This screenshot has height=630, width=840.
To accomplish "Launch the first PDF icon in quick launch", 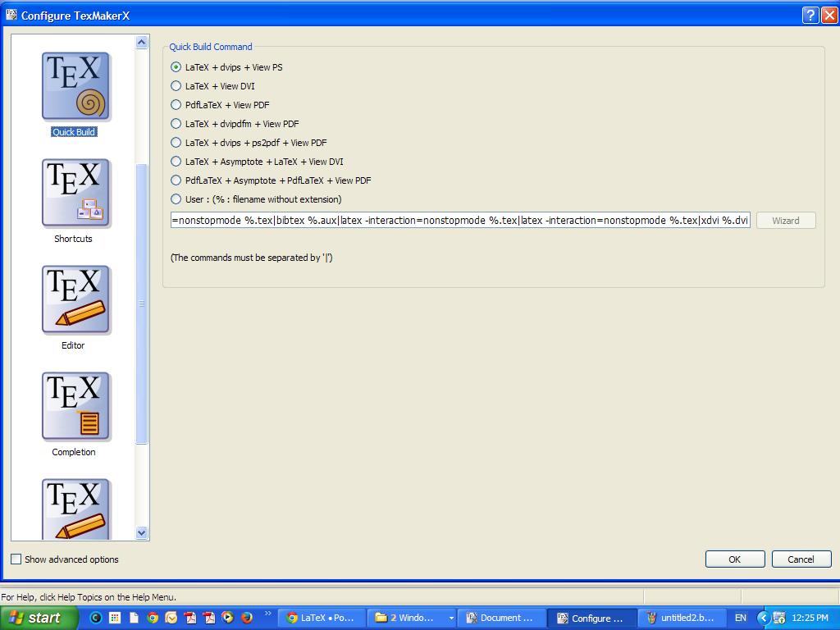I will pyautogui.click(x=190, y=618).
